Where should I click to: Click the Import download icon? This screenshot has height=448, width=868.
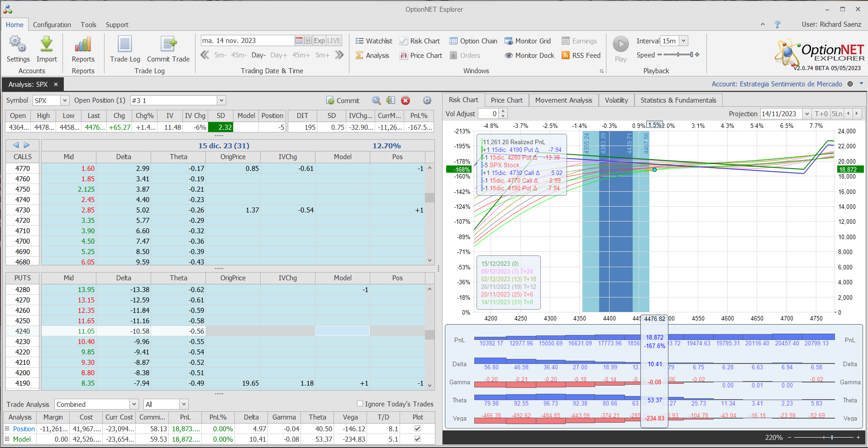(47, 44)
